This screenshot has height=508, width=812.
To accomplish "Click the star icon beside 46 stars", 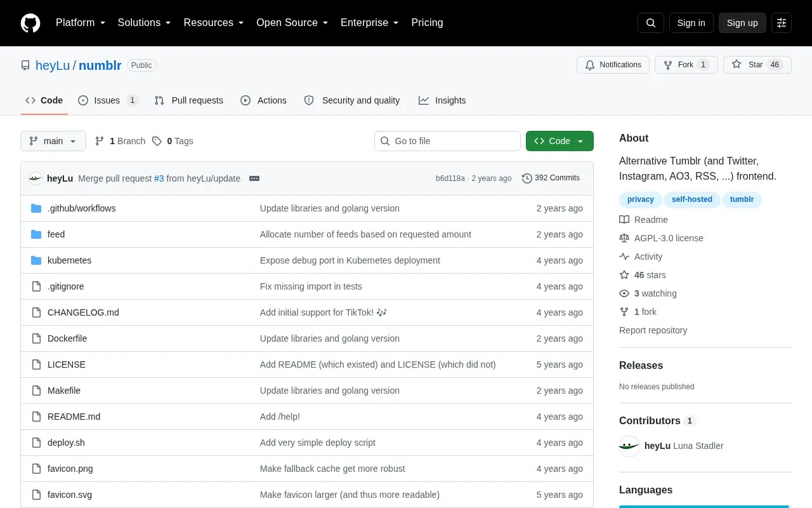I will coord(624,275).
